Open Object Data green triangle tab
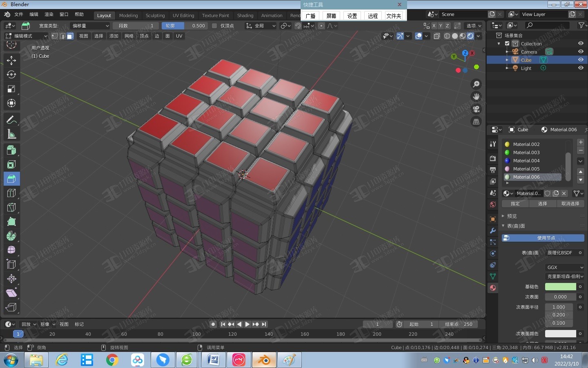588x368 pixels. (x=493, y=276)
